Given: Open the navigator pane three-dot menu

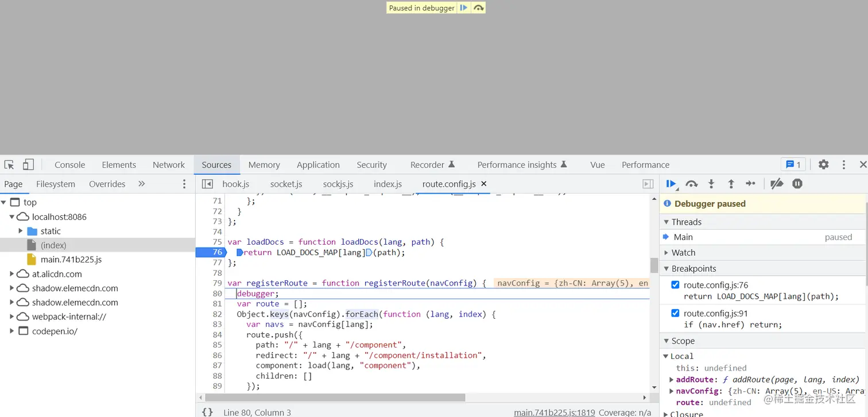Looking at the screenshot, I should click(x=184, y=184).
